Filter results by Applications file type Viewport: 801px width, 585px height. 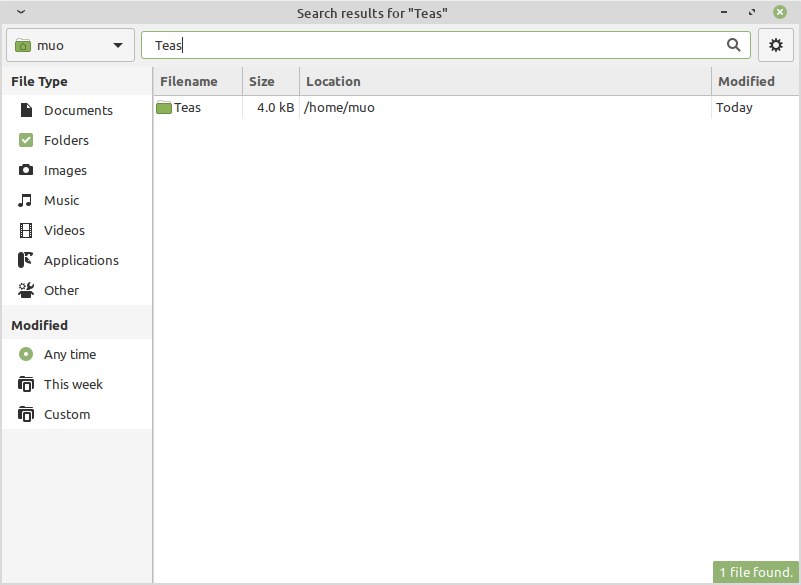coord(77,261)
